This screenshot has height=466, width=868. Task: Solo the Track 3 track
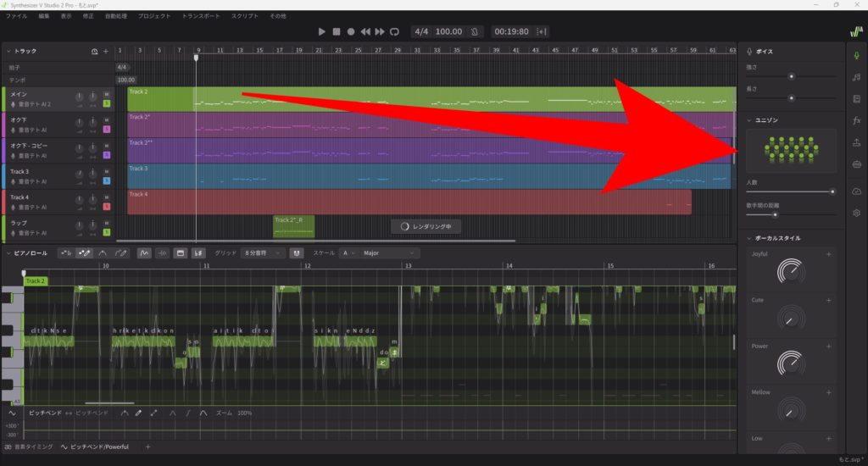107,181
